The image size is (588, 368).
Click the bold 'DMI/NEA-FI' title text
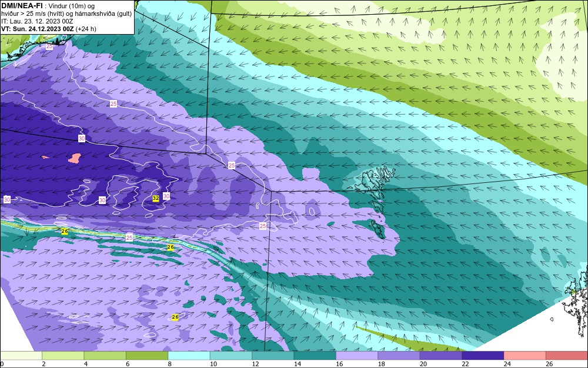point(22,6)
